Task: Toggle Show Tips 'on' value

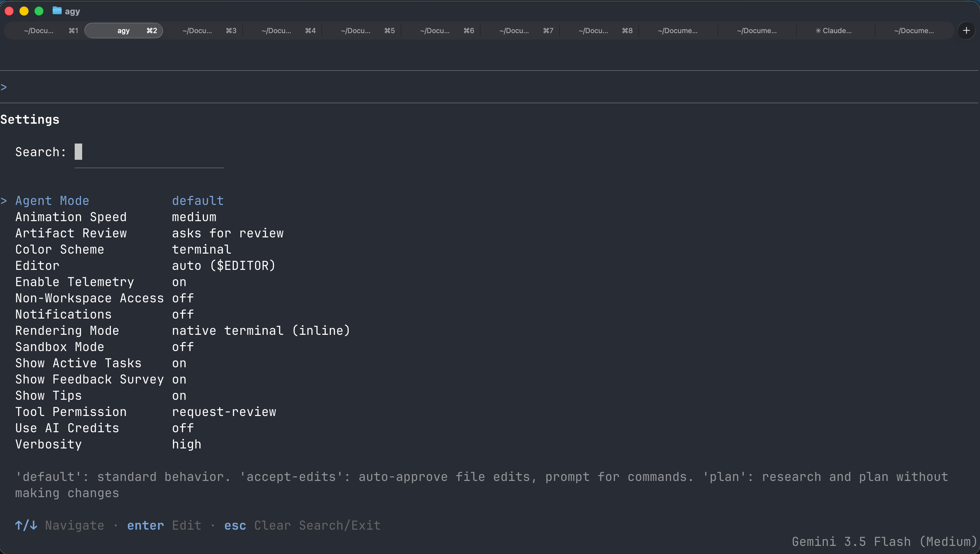Action: click(x=179, y=396)
